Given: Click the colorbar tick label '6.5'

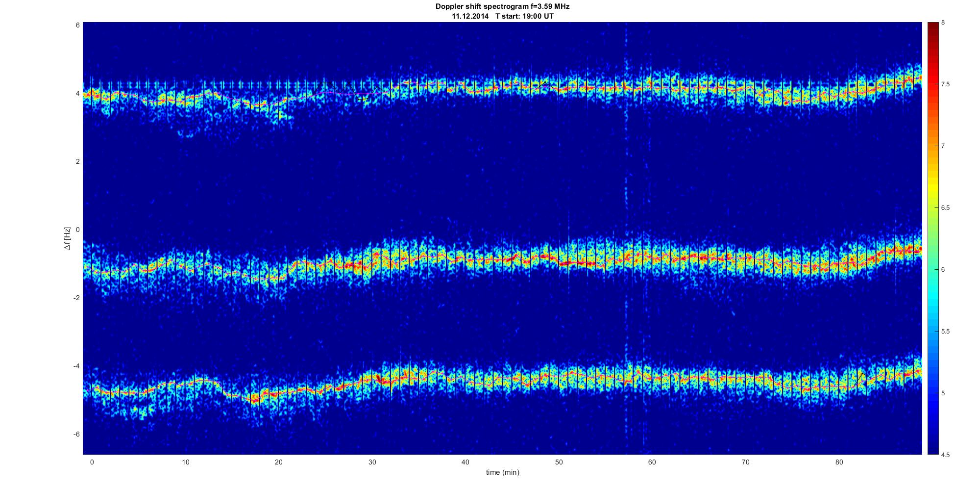Looking at the screenshot, I should pyautogui.click(x=945, y=208).
